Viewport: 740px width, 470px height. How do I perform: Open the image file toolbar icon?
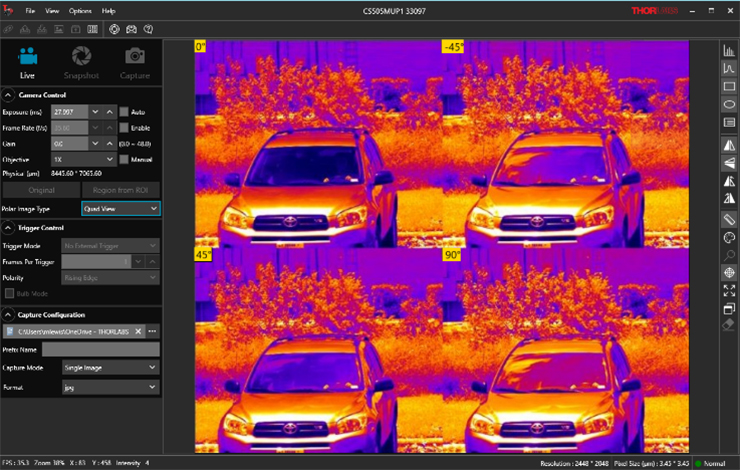pos(59,29)
